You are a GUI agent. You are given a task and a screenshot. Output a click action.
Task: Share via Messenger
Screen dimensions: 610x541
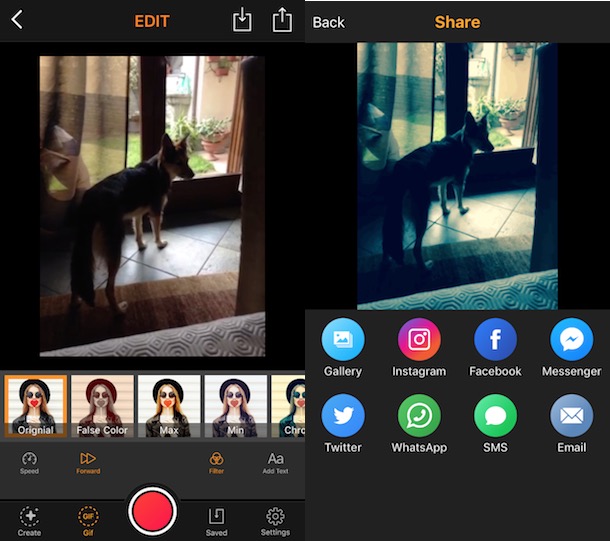point(571,348)
